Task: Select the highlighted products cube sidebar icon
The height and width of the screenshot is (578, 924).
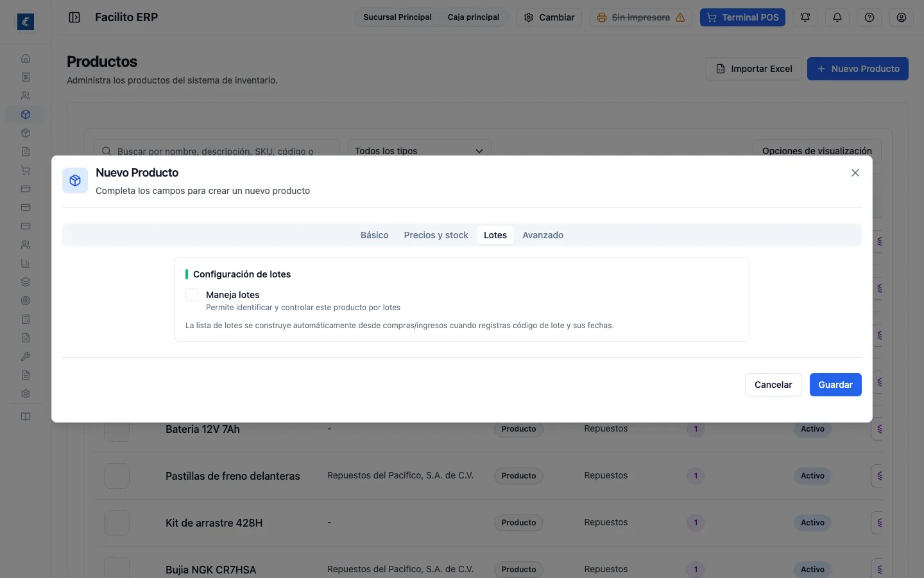Action: coord(26,114)
